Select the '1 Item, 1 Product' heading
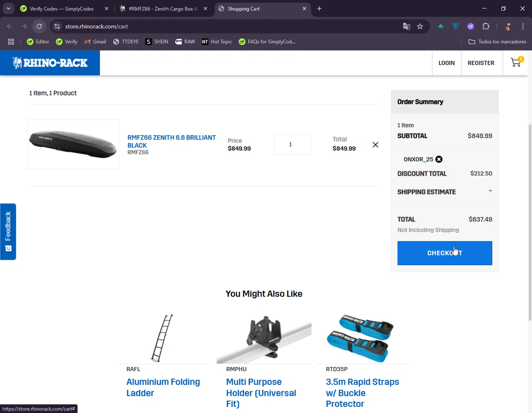 coord(53,93)
